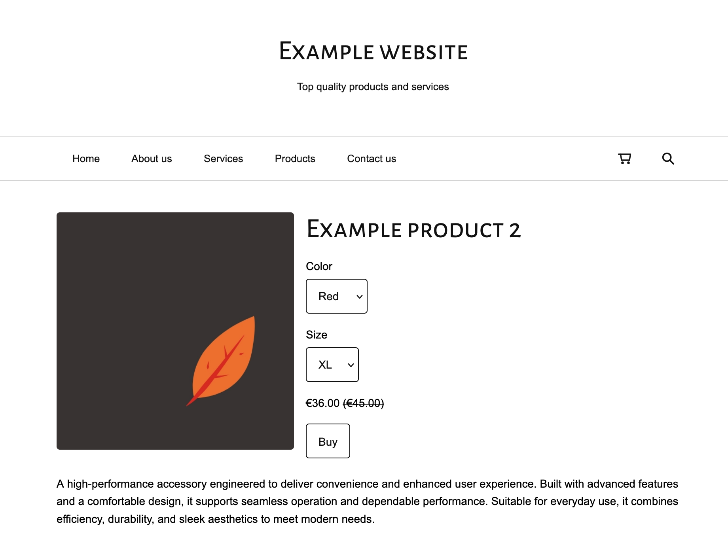Click the search magnifier icon
Image resolution: width=728 pixels, height=560 pixels.
(668, 159)
